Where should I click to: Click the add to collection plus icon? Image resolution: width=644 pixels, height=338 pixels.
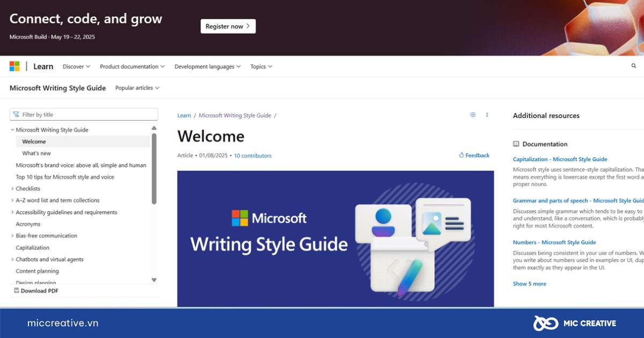(x=473, y=115)
